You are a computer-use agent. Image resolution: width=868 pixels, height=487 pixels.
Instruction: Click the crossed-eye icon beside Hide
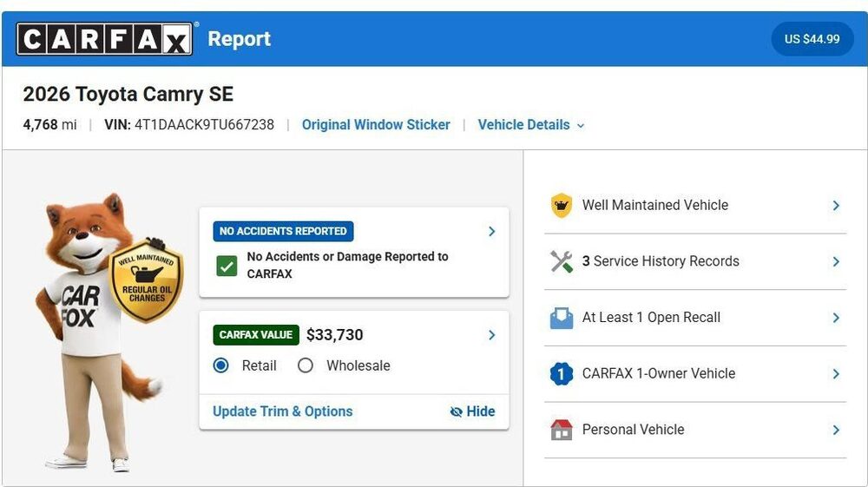457,411
